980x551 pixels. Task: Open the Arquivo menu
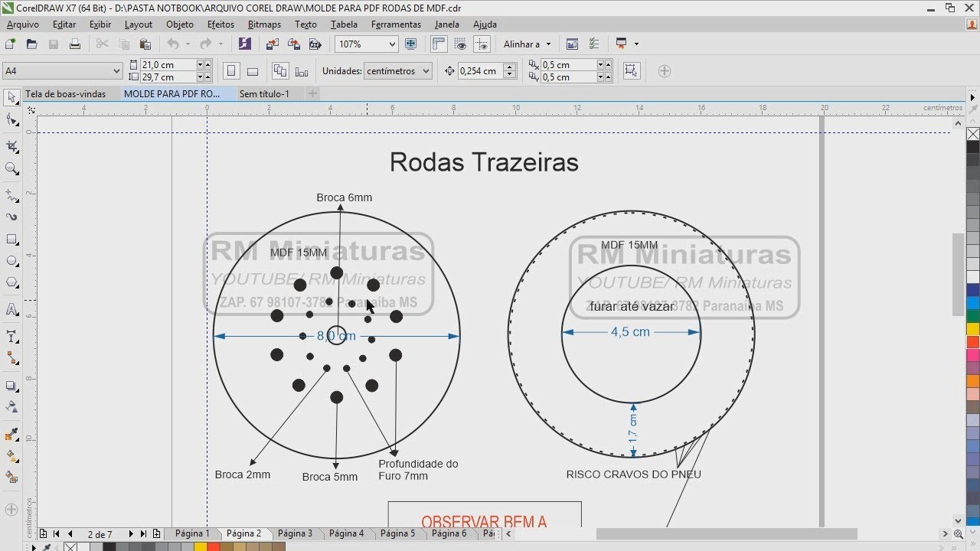click(x=23, y=24)
